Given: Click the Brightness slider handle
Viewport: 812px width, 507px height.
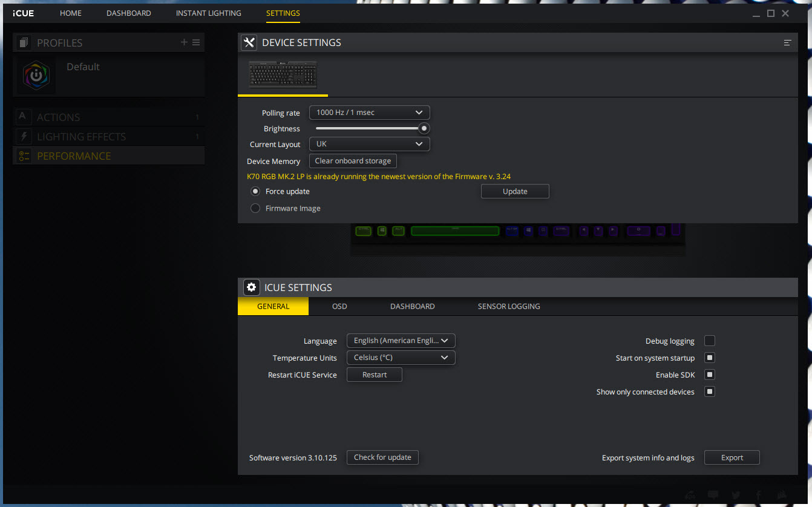Looking at the screenshot, I should (x=424, y=128).
